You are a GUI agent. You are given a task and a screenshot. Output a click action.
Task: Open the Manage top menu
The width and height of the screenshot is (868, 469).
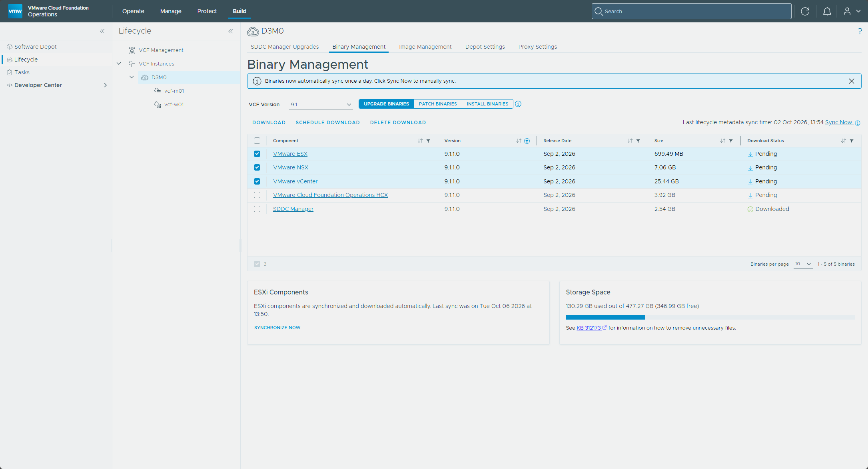[x=171, y=11]
